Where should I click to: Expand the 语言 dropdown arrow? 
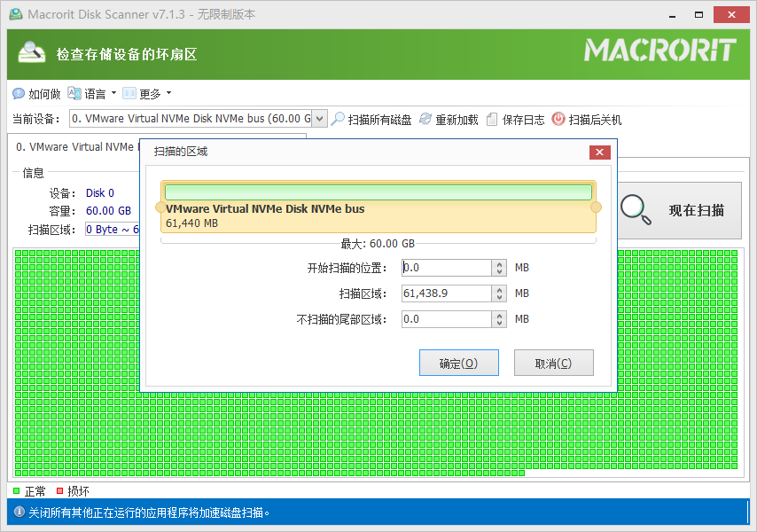click(113, 93)
